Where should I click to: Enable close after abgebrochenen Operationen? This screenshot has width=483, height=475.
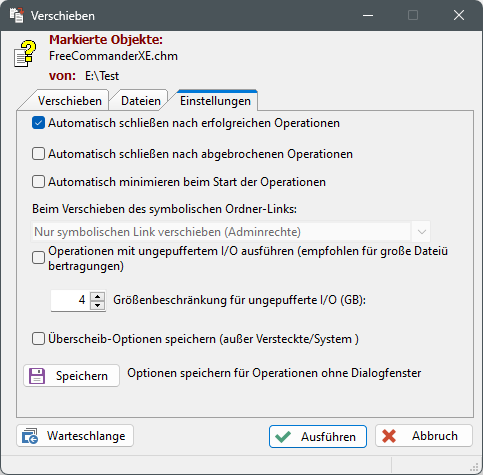38,154
